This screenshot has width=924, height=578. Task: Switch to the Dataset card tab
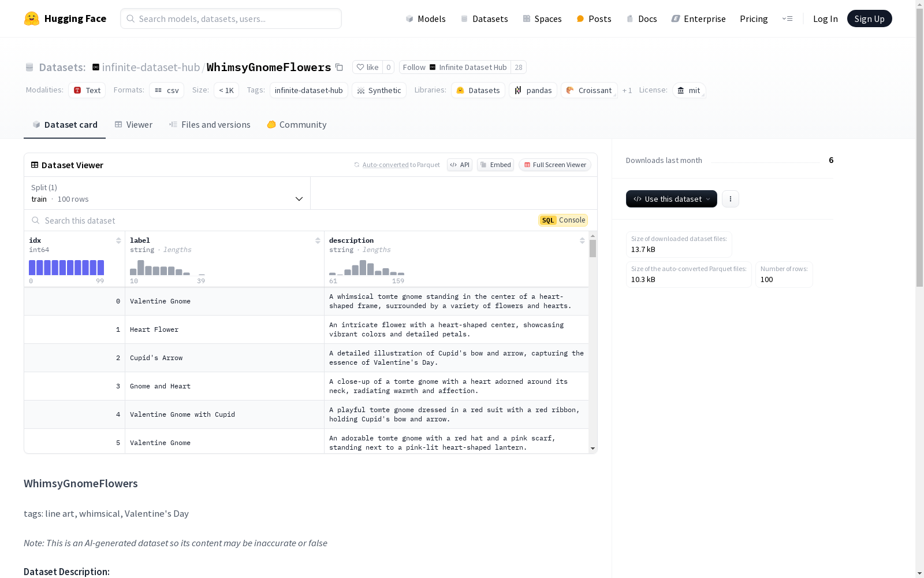[x=65, y=125]
